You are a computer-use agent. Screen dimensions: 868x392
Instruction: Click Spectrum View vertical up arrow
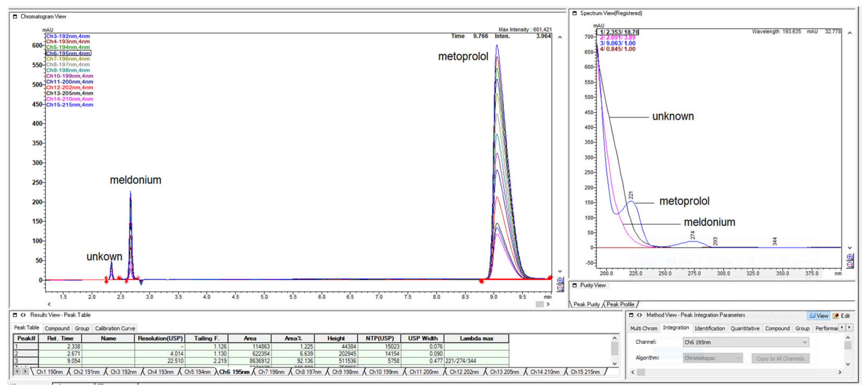tap(850, 33)
